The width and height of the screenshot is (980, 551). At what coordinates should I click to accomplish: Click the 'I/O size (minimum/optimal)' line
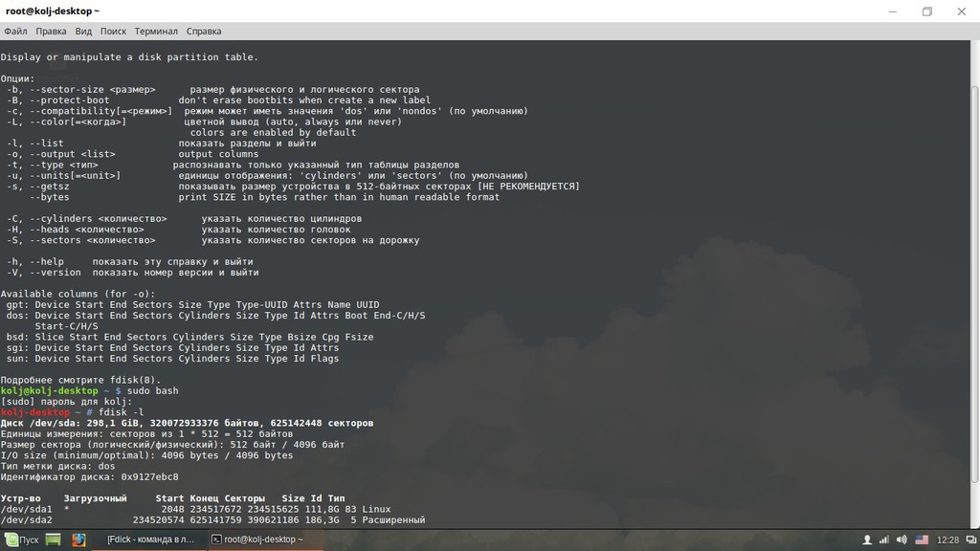[x=146, y=455]
